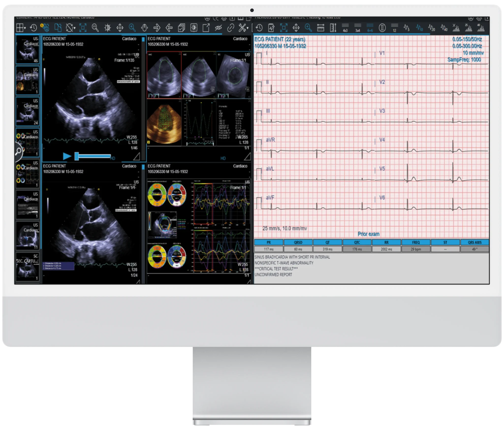The width and height of the screenshot is (504, 428).
Task: Click the QRSD column header
Action: click(x=298, y=242)
